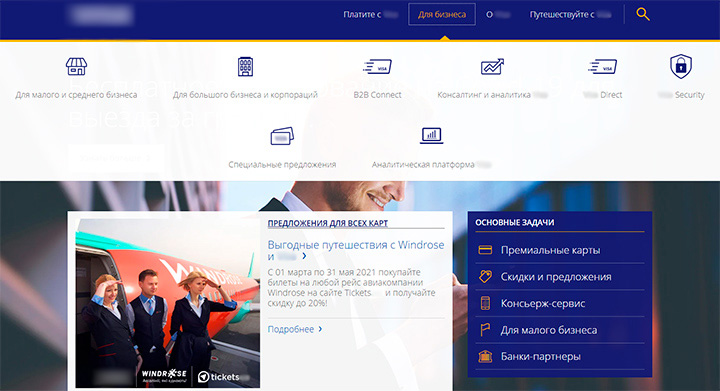Open the Платите с menu
The height and width of the screenshot is (391, 720).
point(371,15)
